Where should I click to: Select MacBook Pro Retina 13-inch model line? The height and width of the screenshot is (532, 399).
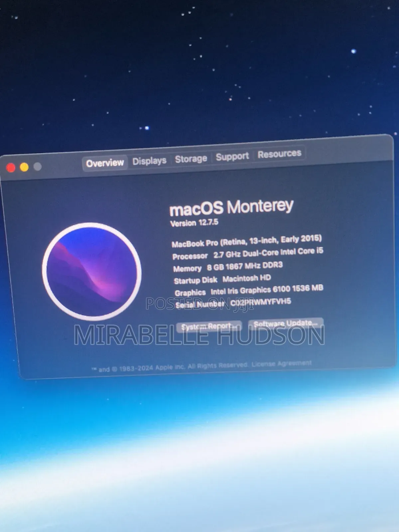pyautogui.click(x=247, y=241)
